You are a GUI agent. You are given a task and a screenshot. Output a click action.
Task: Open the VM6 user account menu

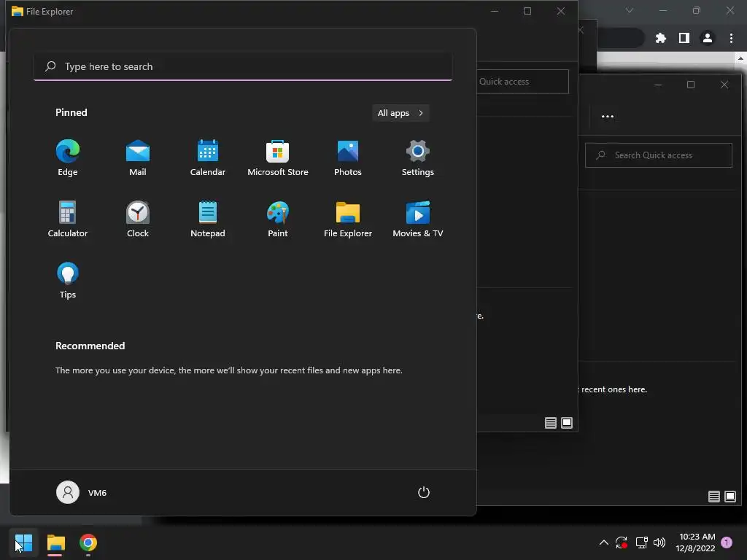82,492
